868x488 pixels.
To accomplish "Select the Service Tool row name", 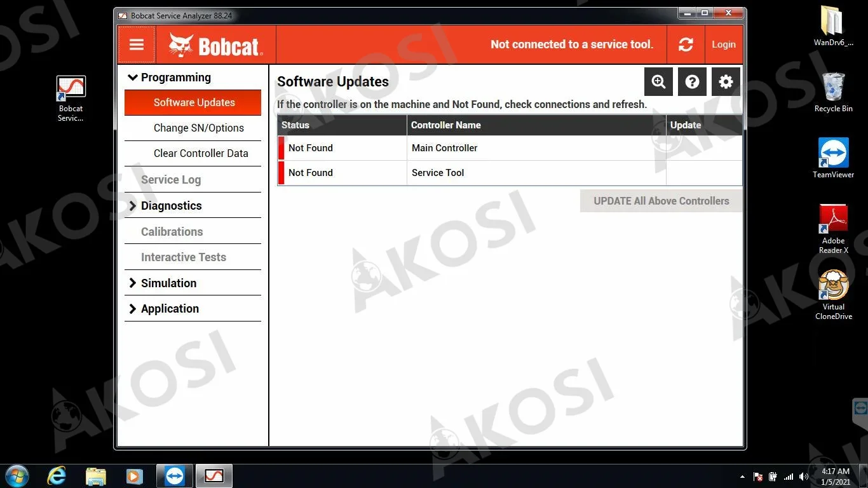I will (x=438, y=173).
